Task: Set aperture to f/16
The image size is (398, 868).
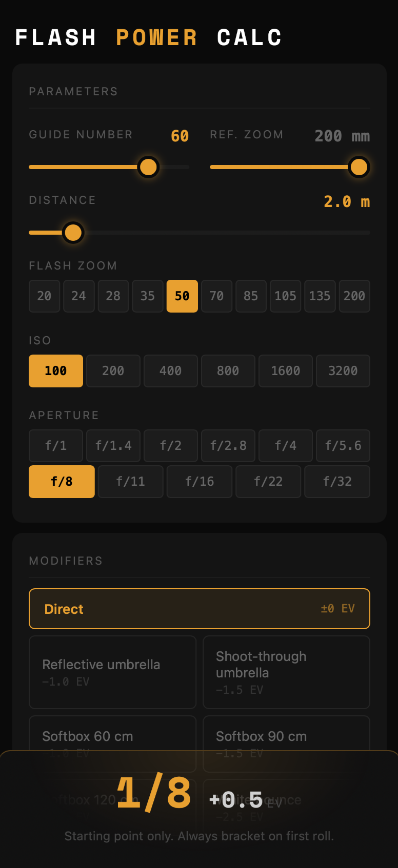Action: coord(200,482)
